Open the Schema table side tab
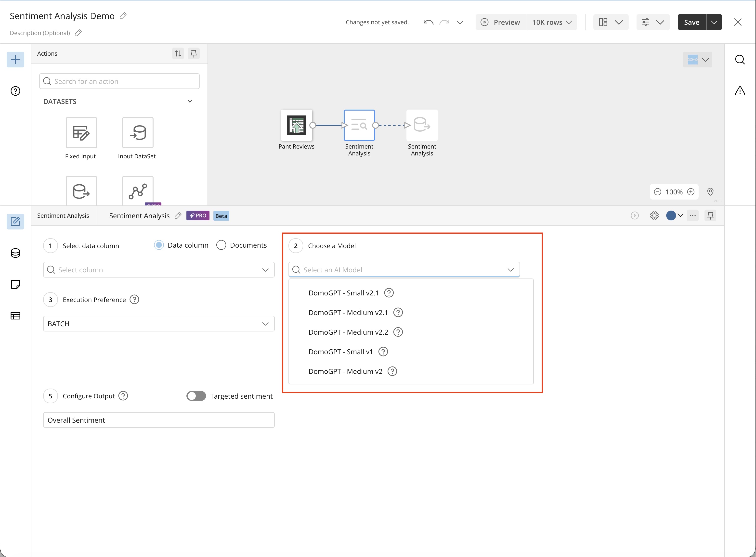756x557 pixels. [x=15, y=316]
